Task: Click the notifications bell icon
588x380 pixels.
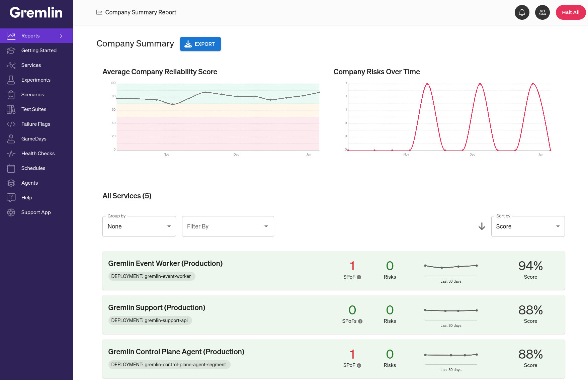Action: 522,12
